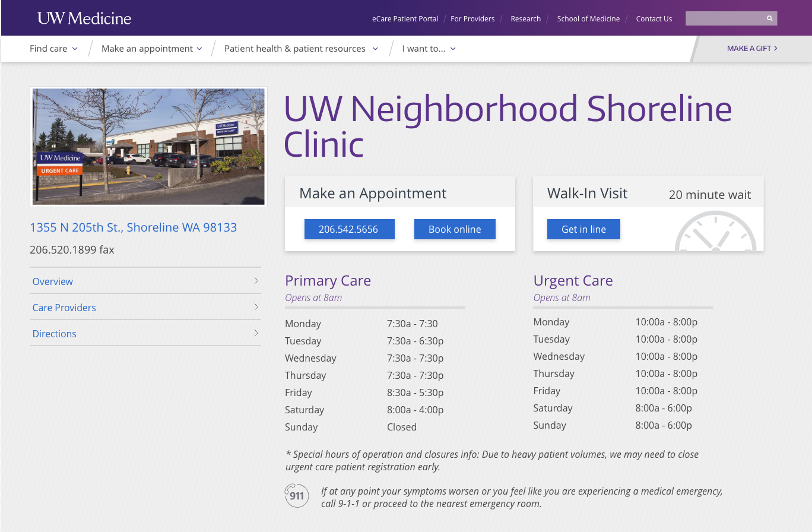Open Contact Us page
The height and width of the screenshot is (532, 812).
click(x=654, y=19)
